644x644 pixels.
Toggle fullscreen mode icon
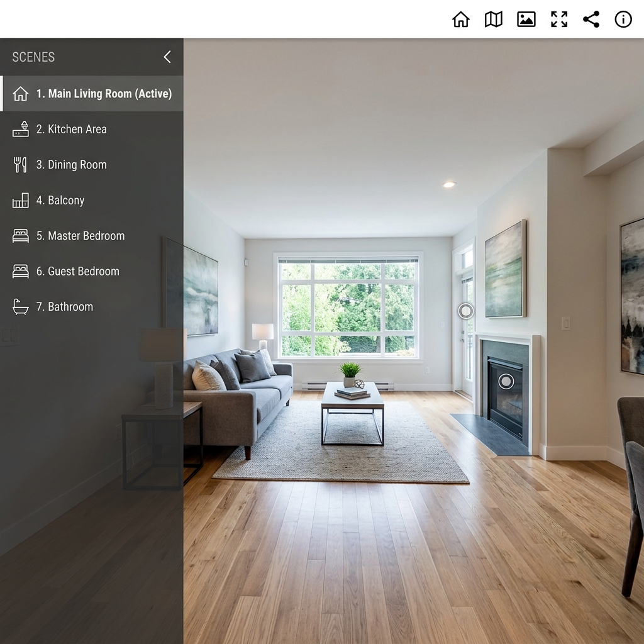coord(559,19)
